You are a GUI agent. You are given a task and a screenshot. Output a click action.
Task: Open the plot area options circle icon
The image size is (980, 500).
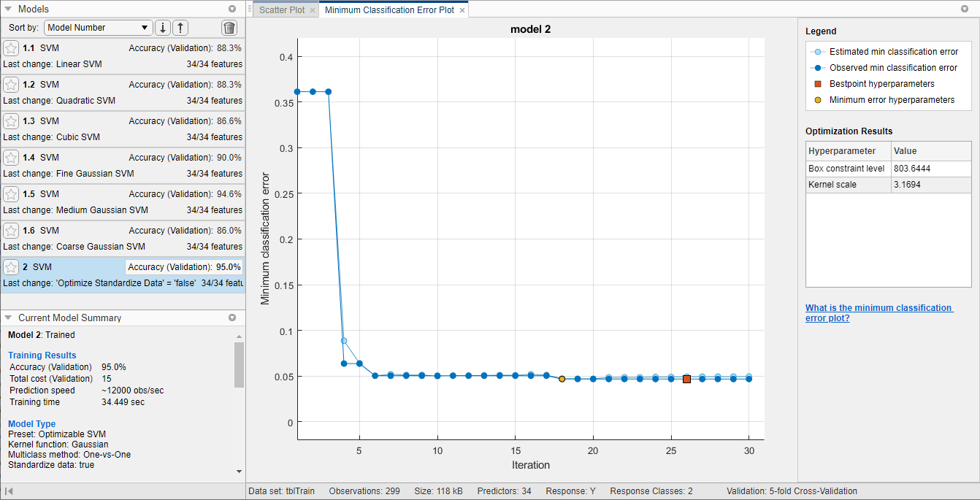(965, 9)
